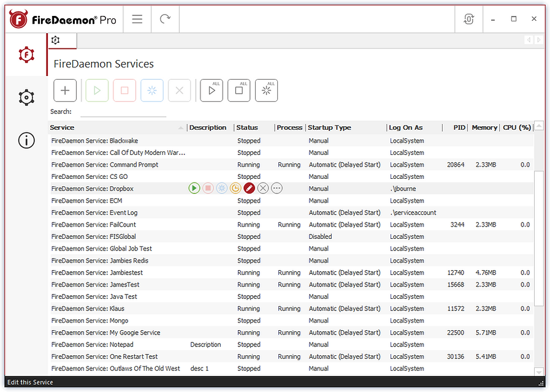The height and width of the screenshot is (392, 550).
Task: Select the FireDaemon Service: Mongo row
Action: (292, 320)
